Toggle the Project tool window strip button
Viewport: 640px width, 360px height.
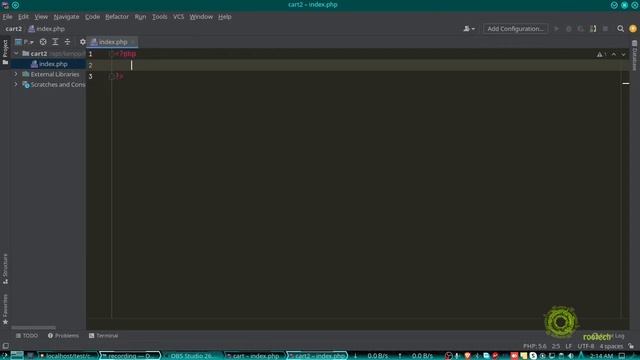pos(5,52)
